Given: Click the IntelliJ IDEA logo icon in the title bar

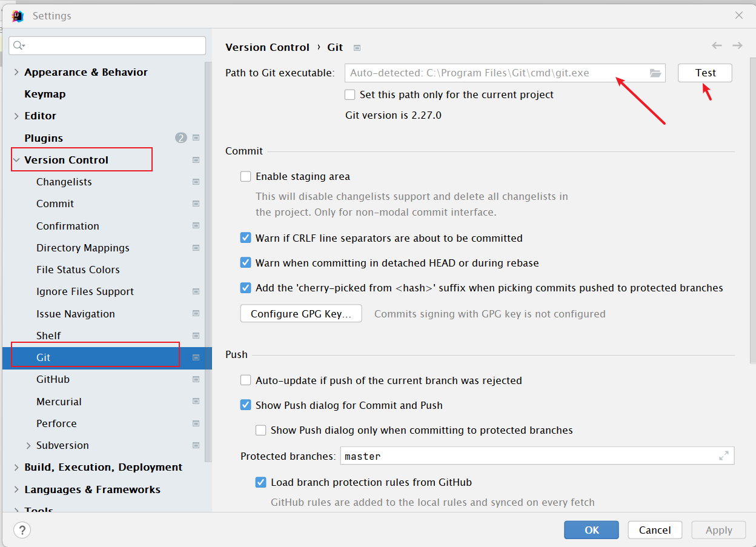Looking at the screenshot, I should coord(18,16).
